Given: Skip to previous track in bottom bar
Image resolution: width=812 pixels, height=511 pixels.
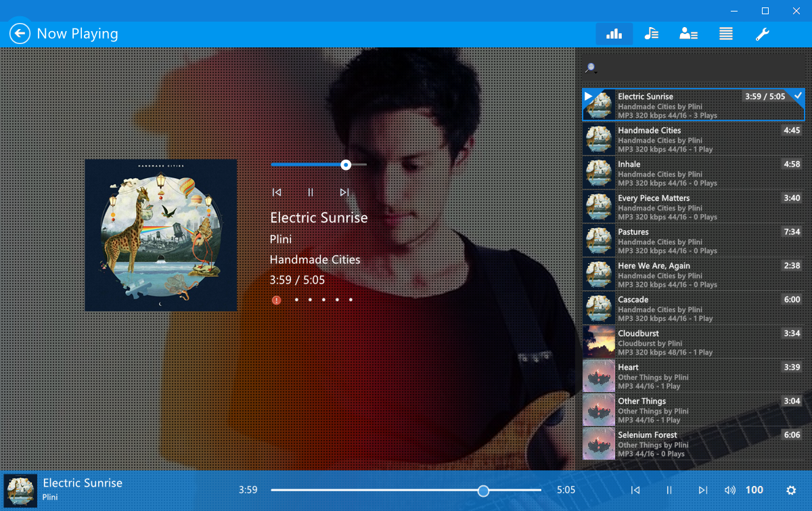Looking at the screenshot, I should [635, 490].
